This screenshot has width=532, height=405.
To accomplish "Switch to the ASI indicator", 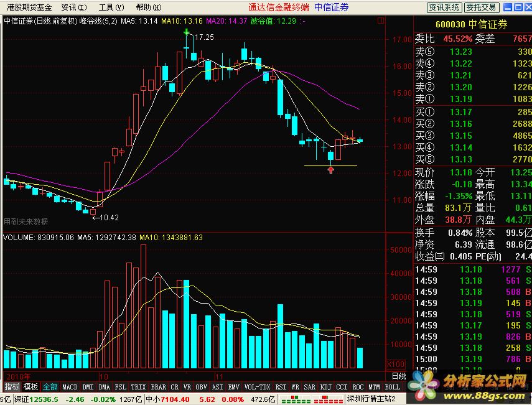I will [x=218, y=387].
